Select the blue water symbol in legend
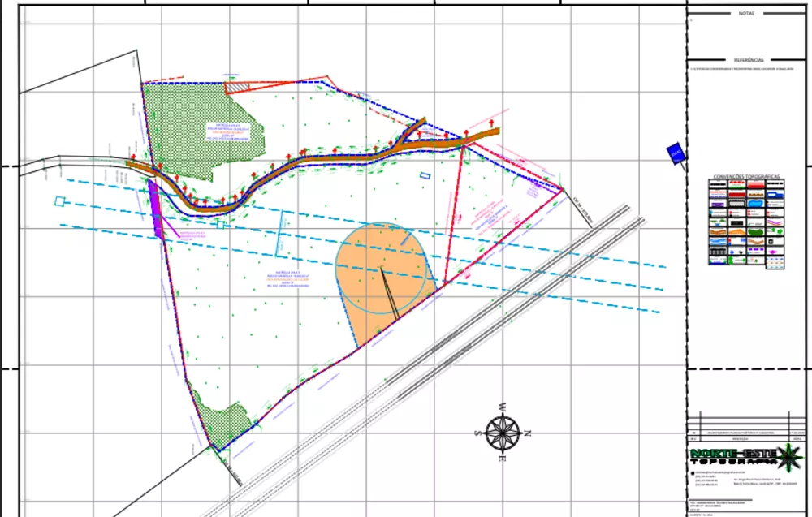The image size is (812, 517). (x=755, y=203)
